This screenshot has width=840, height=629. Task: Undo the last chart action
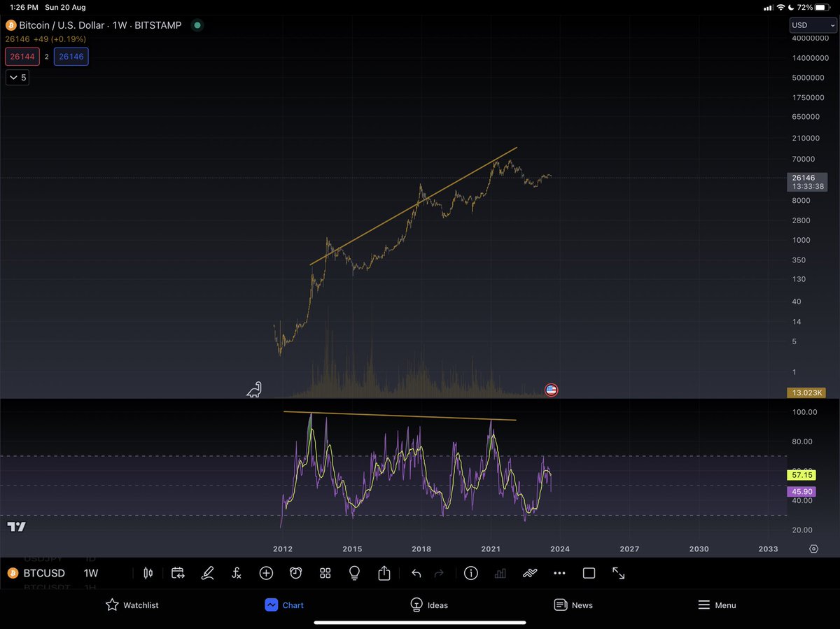tap(416, 573)
